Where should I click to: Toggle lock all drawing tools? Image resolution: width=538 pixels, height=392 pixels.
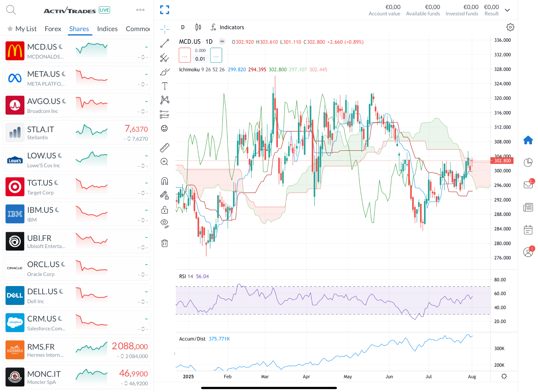click(x=165, y=210)
